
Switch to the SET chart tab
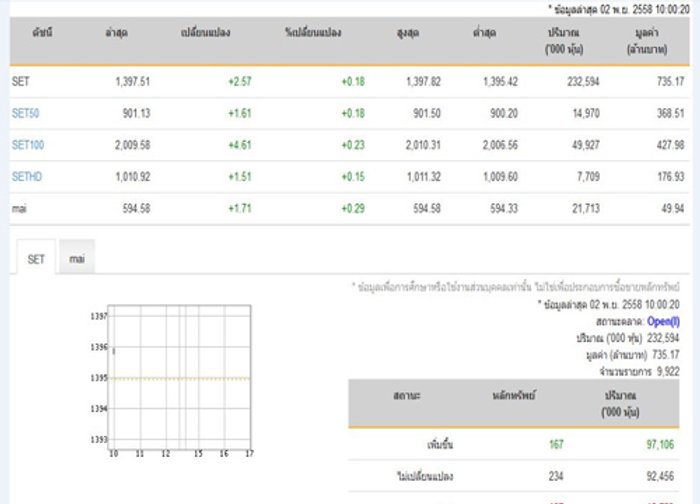click(36, 259)
